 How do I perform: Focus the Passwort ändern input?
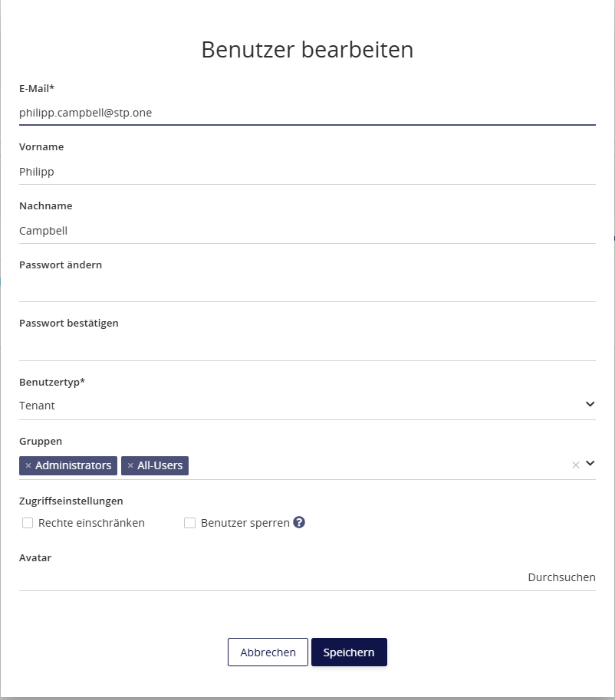tap(307, 289)
